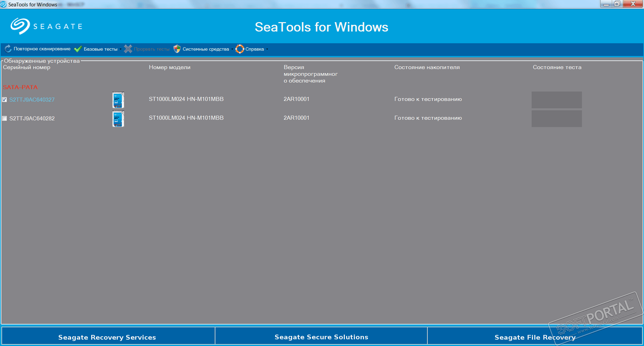644x346 pixels.
Task: Click Готово к тестированию status, second row
Action: [x=428, y=118]
